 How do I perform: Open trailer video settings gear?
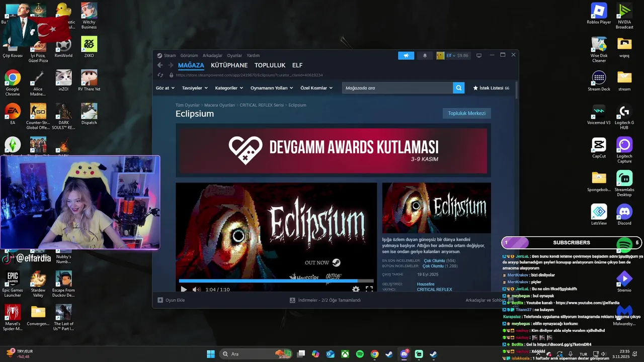[x=356, y=289]
